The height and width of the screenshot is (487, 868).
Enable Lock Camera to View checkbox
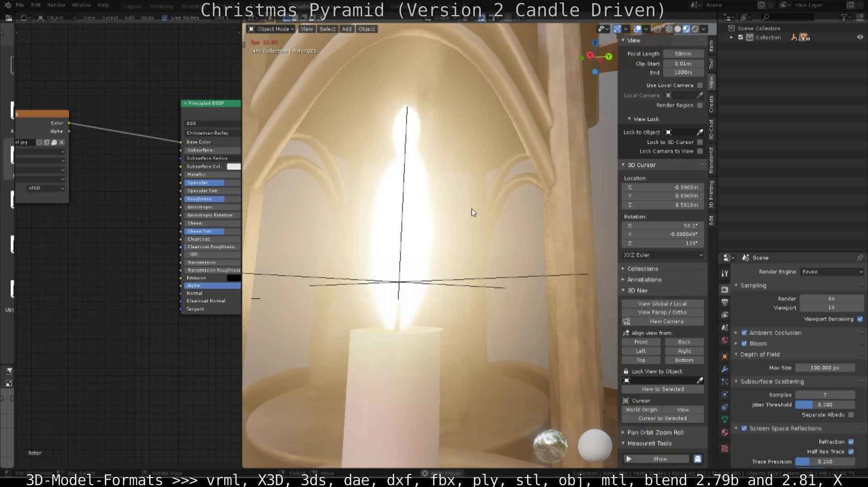pos(700,151)
